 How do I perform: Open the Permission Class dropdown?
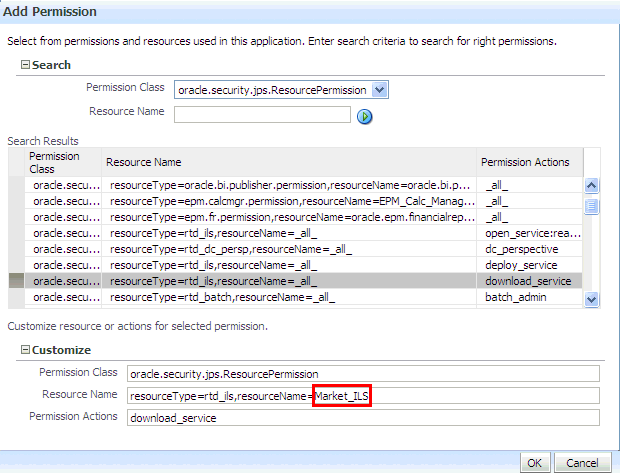[x=378, y=90]
